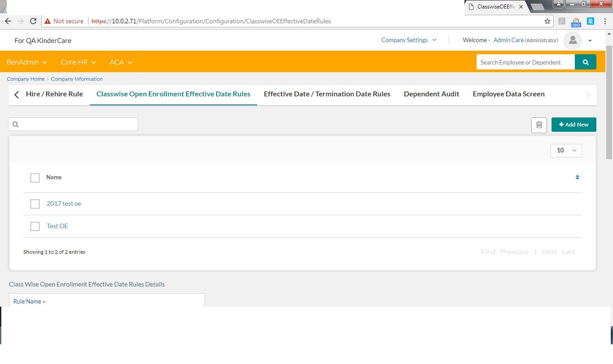Click the browser back arrow
The image size is (613, 364).
click(8, 21)
